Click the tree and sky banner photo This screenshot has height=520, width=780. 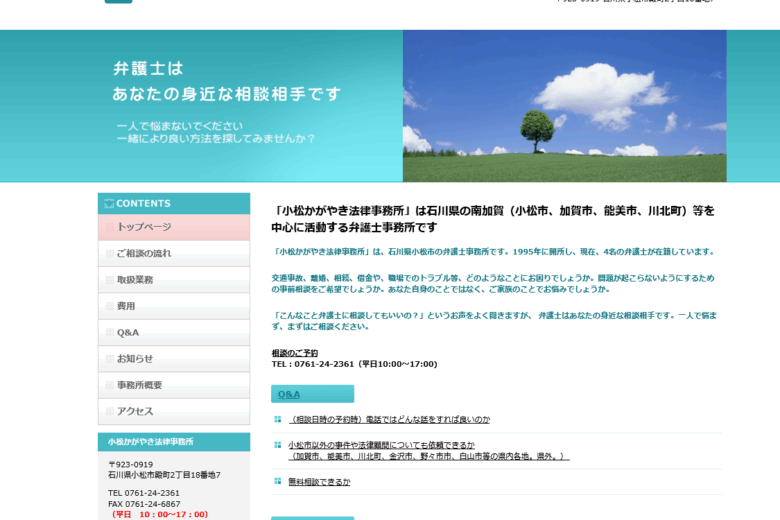(x=564, y=106)
